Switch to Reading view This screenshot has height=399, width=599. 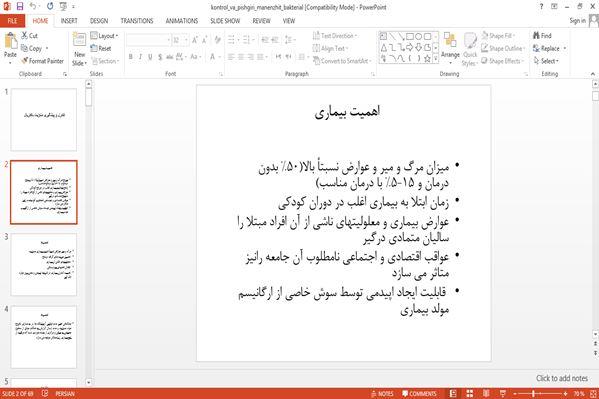point(486,394)
